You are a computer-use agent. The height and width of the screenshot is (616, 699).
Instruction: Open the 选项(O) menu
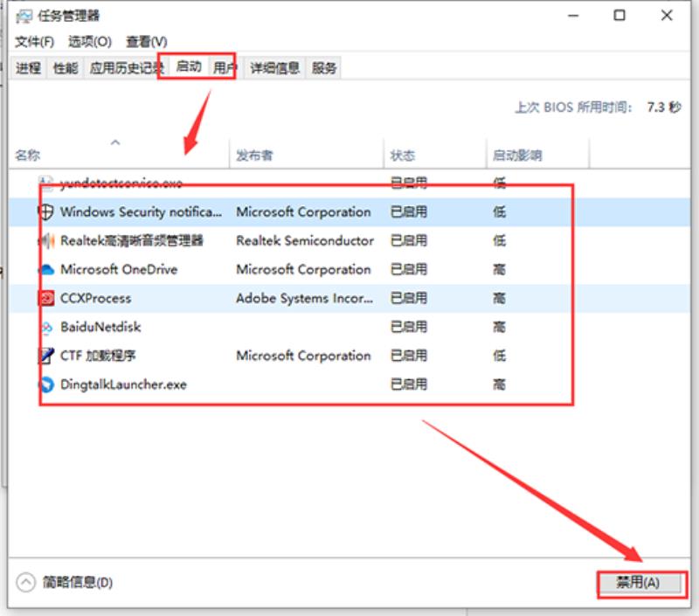pos(90,42)
